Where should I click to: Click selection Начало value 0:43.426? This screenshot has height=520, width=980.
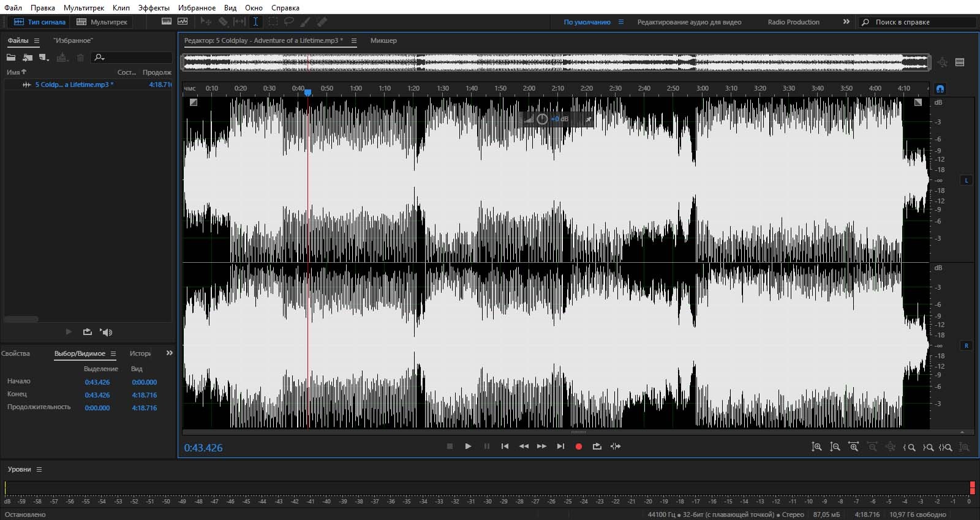coord(97,382)
